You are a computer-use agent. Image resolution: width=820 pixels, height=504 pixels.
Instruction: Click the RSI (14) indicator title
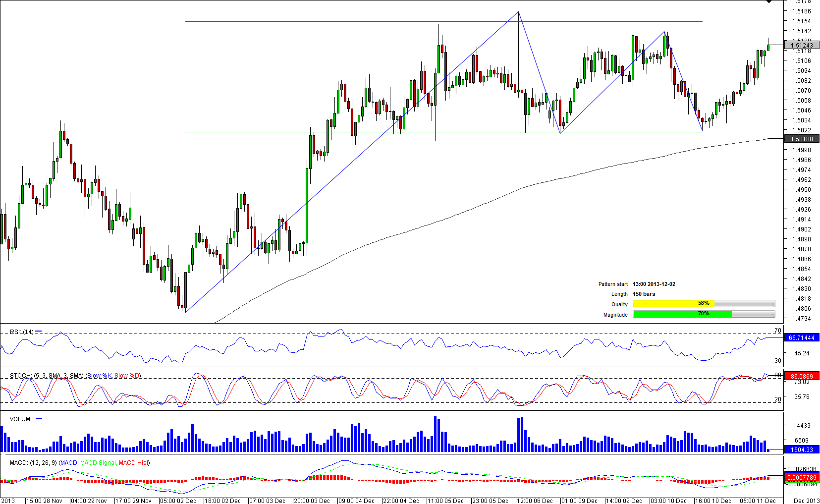pos(22,332)
